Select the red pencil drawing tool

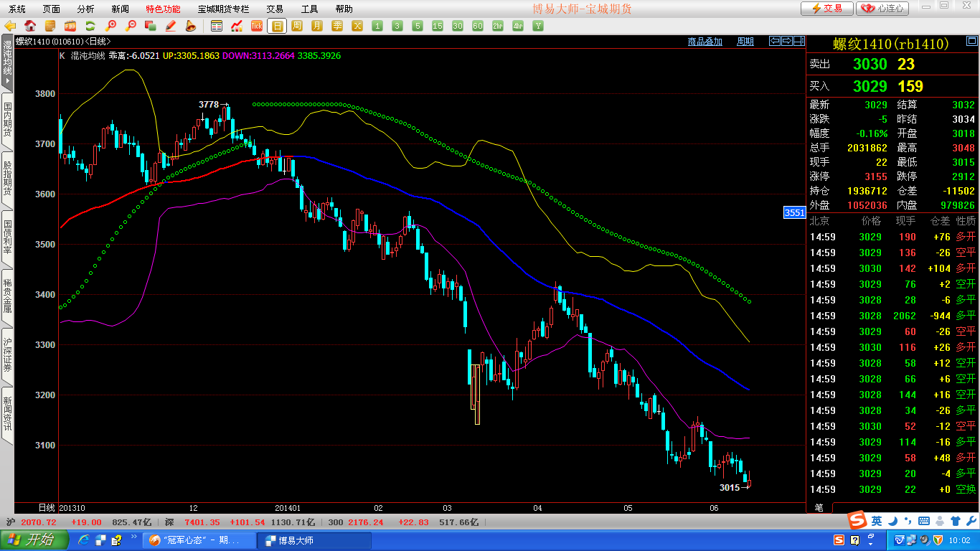pos(171,26)
